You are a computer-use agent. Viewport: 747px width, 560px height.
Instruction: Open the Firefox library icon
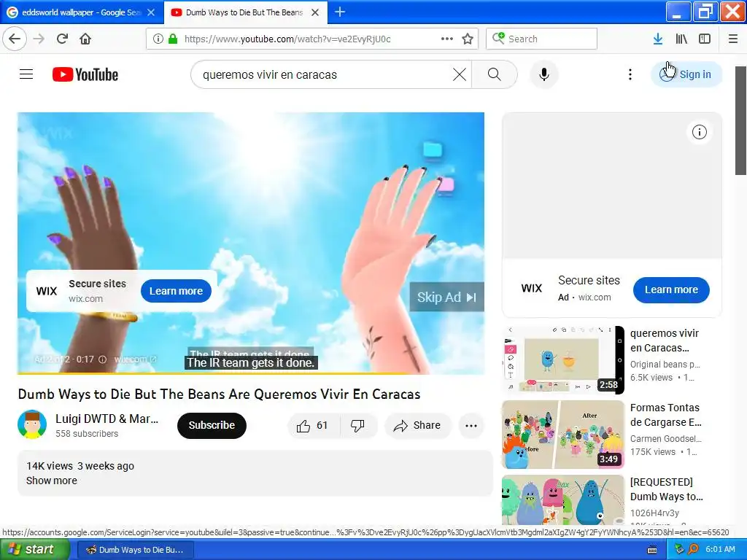click(x=681, y=39)
